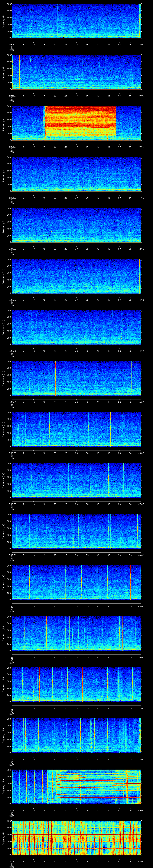The image size is (153, 868).
Task: Click the spectrogram panel starting at 15:42:00
Action: point(77,276)
